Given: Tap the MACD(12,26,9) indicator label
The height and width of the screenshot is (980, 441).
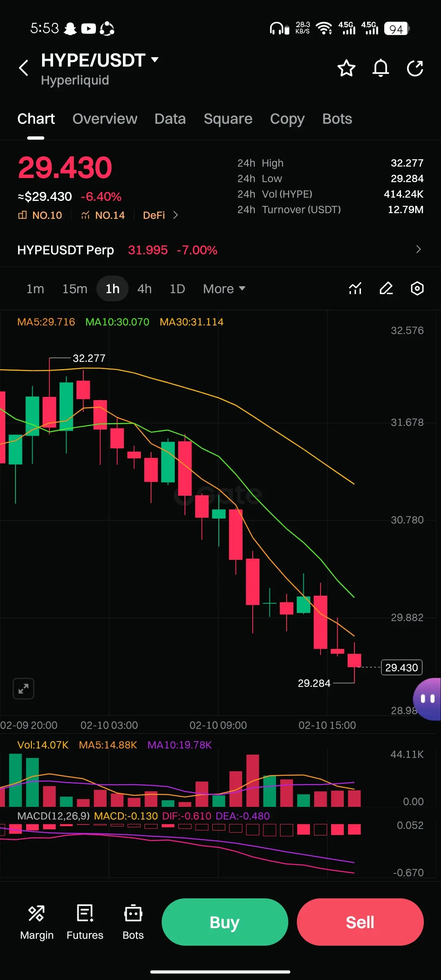Looking at the screenshot, I should 53,816.
